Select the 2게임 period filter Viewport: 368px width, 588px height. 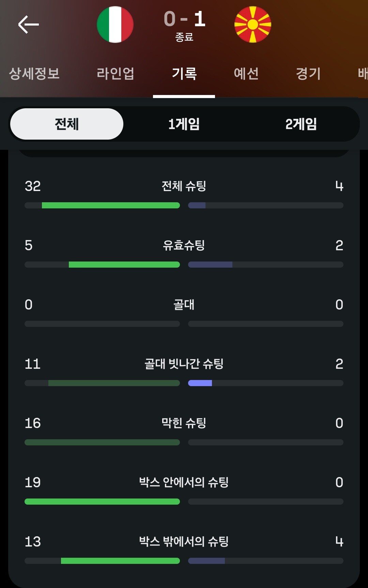pyautogui.click(x=301, y=124)
